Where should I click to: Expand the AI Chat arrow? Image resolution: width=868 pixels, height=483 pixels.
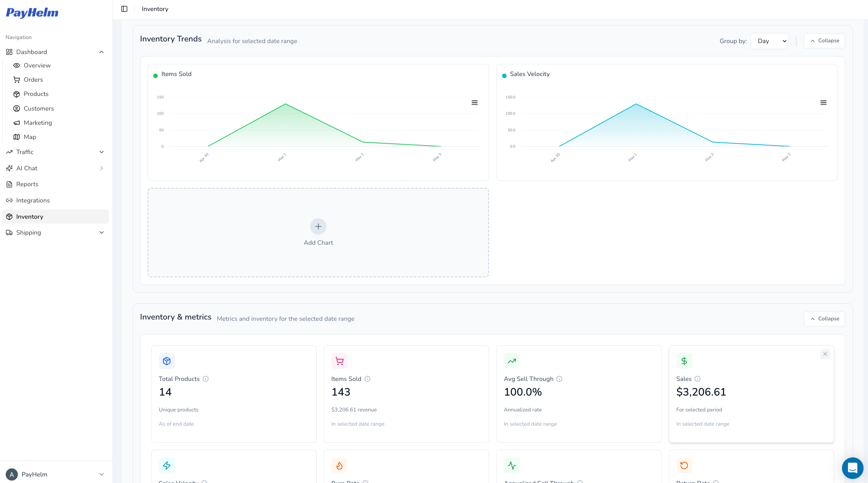coord(102,168)
